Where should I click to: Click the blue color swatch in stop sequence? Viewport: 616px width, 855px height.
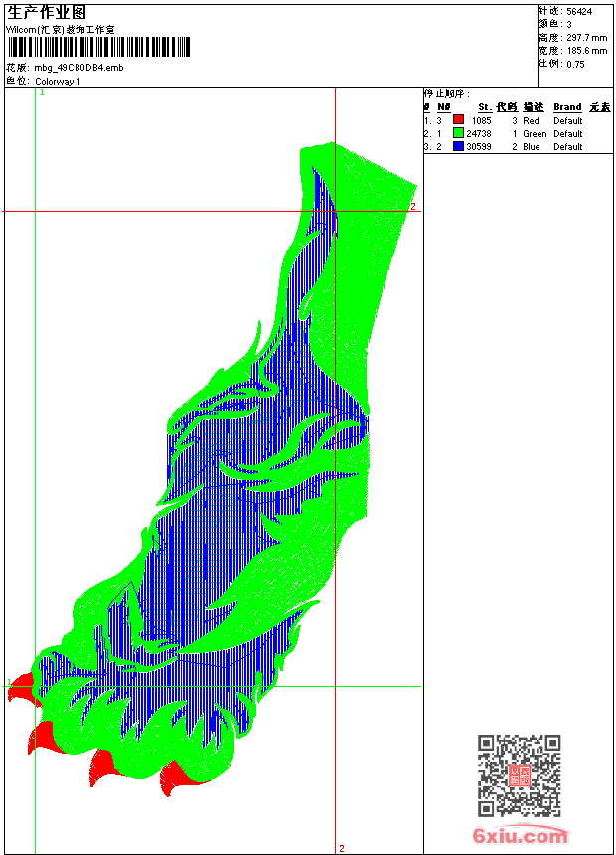(x=458, y=146)
